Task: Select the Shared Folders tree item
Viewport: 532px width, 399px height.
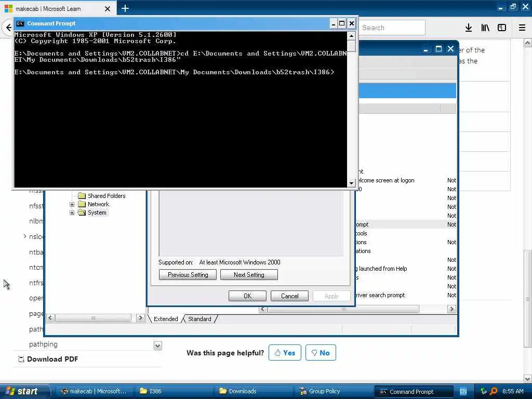Action: click(x=107, y=195)
